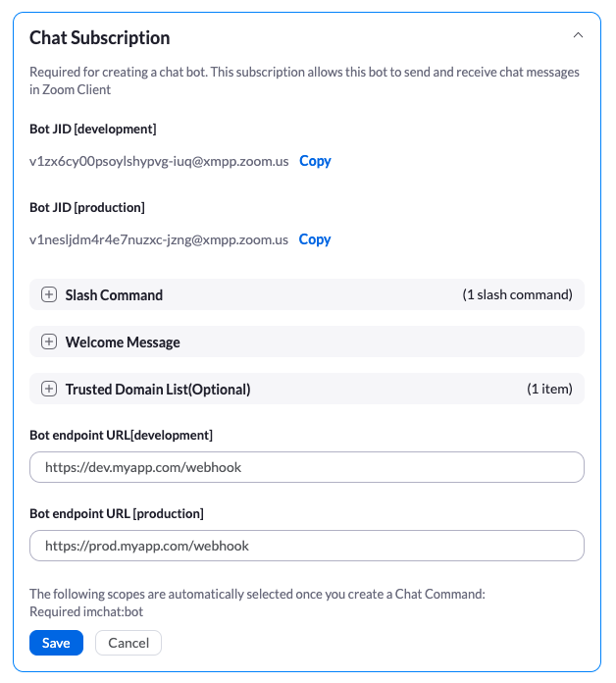This screenshot has height=683, width=616.
Task: Click the '(1 item)' count label
Action: (549, 389)
